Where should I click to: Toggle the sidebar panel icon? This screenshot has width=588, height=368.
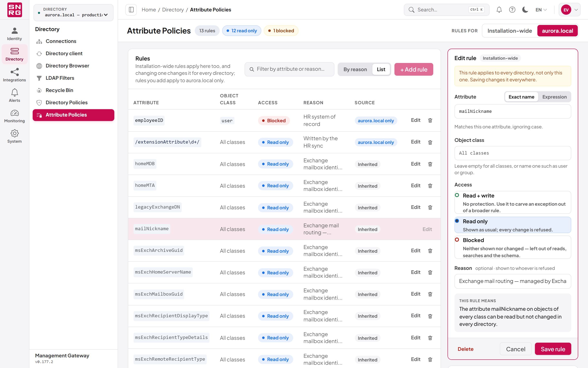click(131, 10)
